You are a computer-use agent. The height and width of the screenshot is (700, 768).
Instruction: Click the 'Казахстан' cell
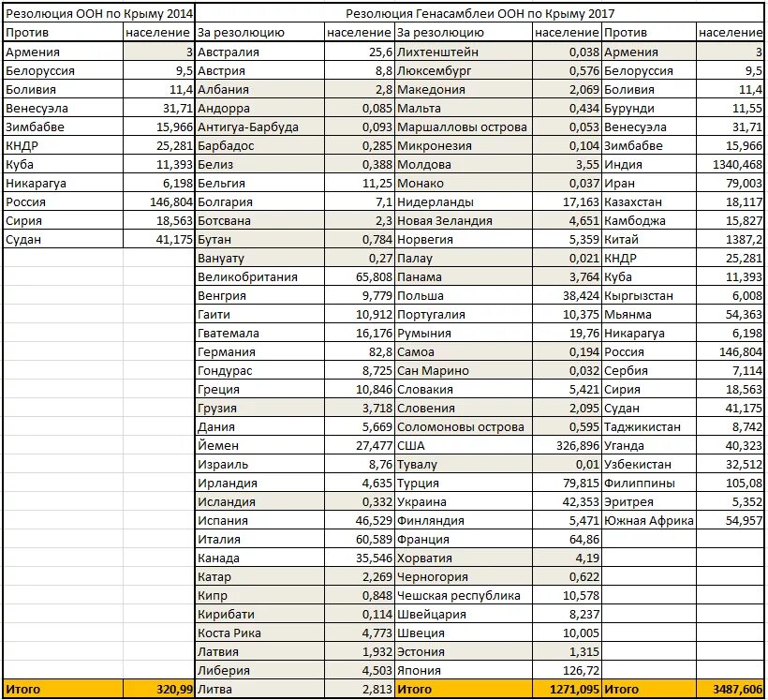[649, 201]
